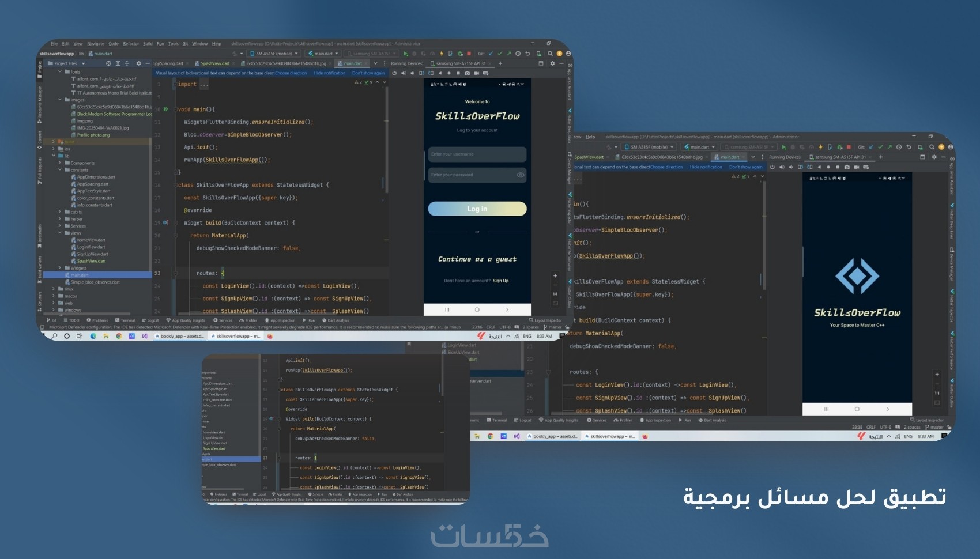
Task: Open the Refactor menu
Action: (x=131, y=44)
